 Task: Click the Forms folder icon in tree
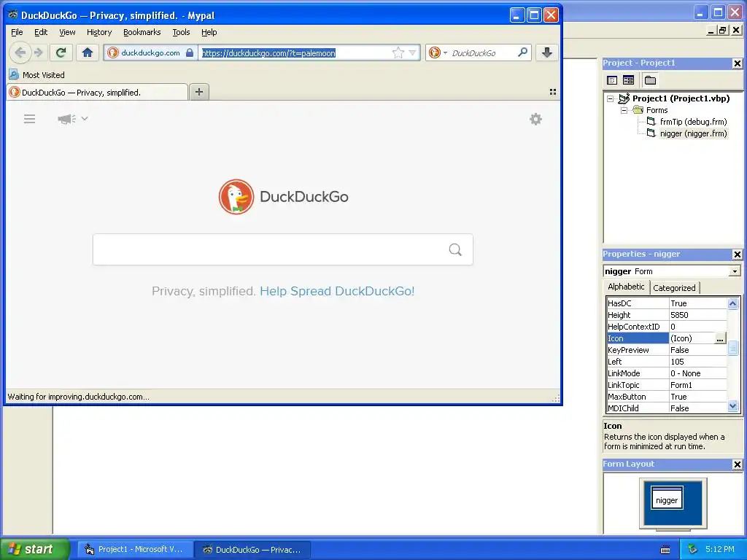coord(638,110)
